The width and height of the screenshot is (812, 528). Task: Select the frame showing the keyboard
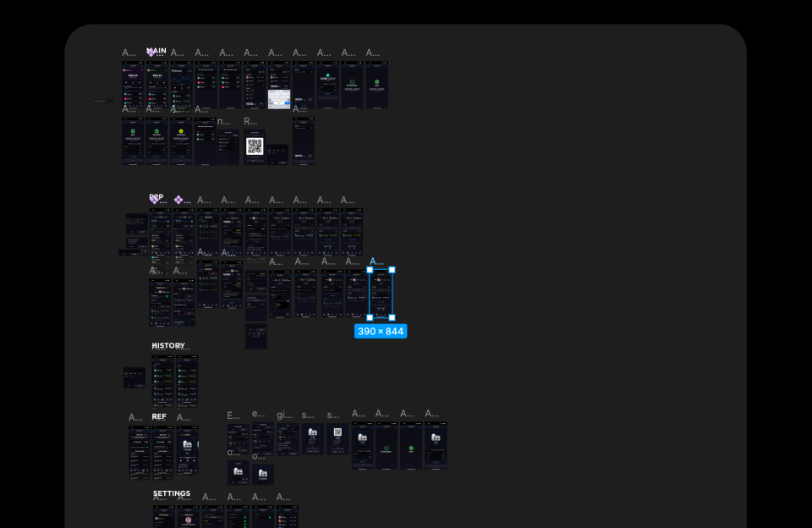279,85
